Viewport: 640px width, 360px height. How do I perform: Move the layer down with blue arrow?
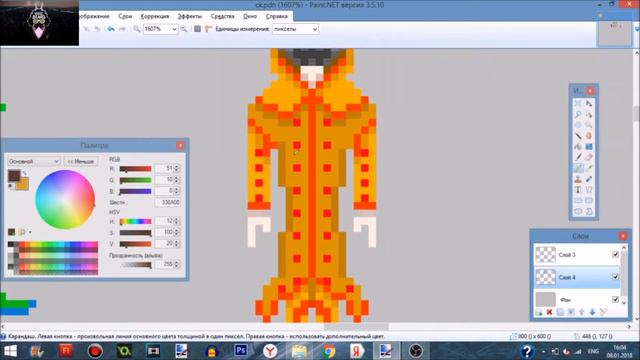coord(592,312)
